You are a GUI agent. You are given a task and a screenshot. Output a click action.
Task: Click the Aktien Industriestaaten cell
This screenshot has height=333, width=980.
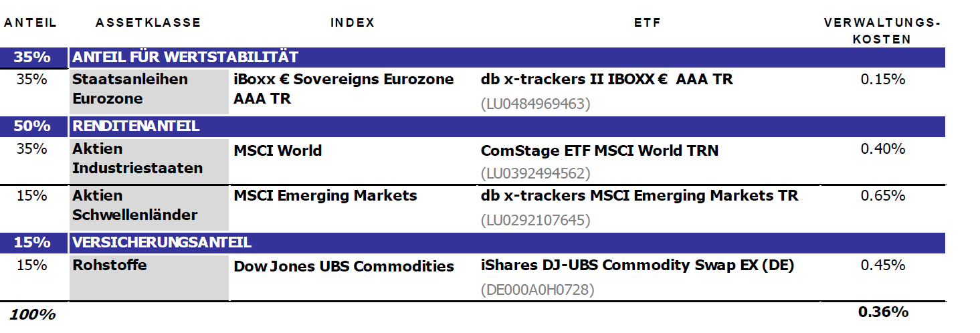click(137, 158)
